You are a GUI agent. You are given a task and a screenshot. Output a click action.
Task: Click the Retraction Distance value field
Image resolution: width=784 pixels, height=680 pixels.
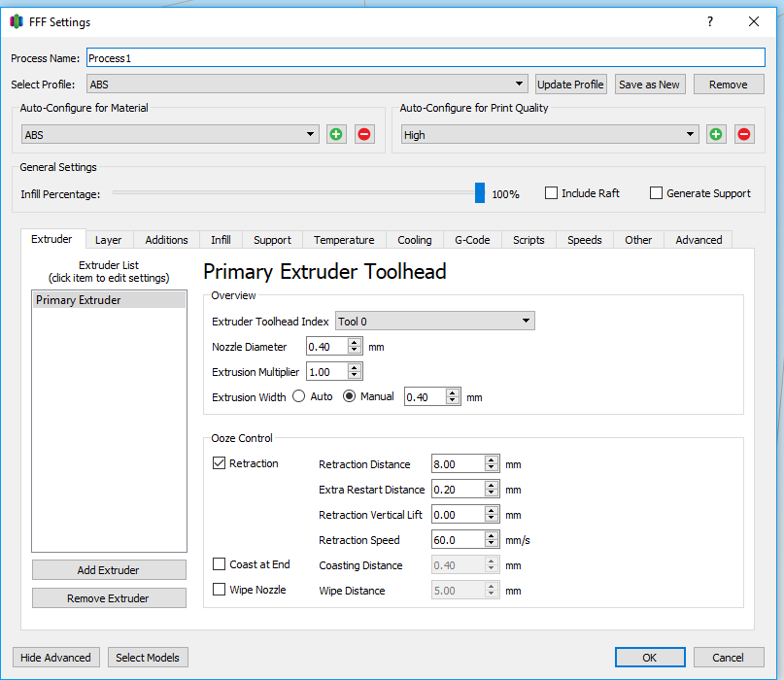click(459, 463)
